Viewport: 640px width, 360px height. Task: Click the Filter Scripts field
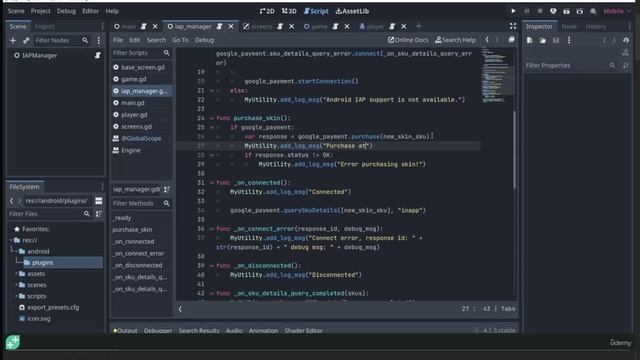[141, 53]
